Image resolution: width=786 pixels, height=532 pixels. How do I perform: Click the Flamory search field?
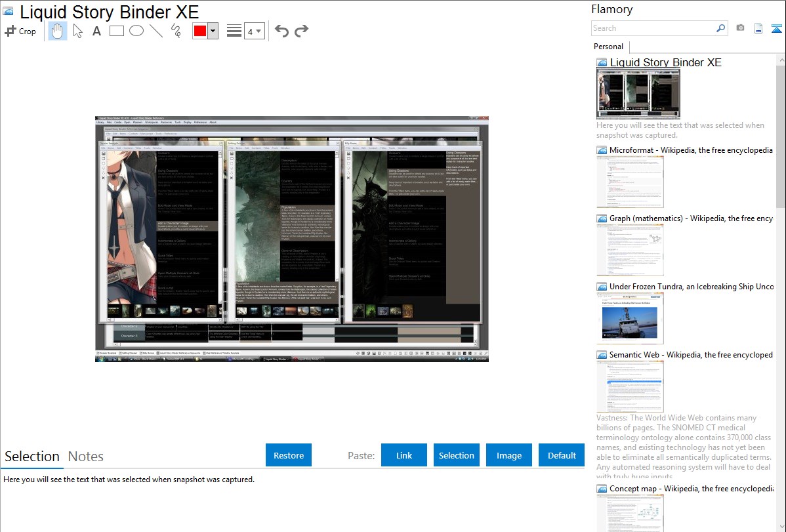coord(653,28)
